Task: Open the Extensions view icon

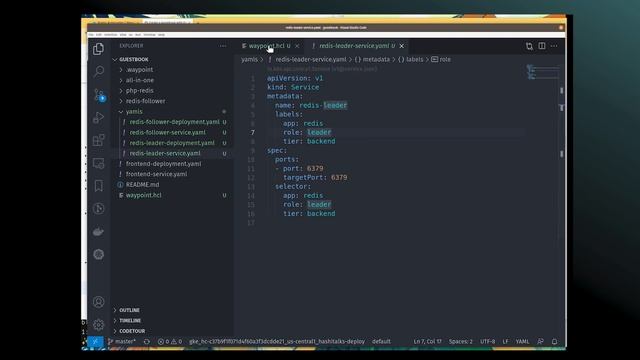Action: click(98, 140)
